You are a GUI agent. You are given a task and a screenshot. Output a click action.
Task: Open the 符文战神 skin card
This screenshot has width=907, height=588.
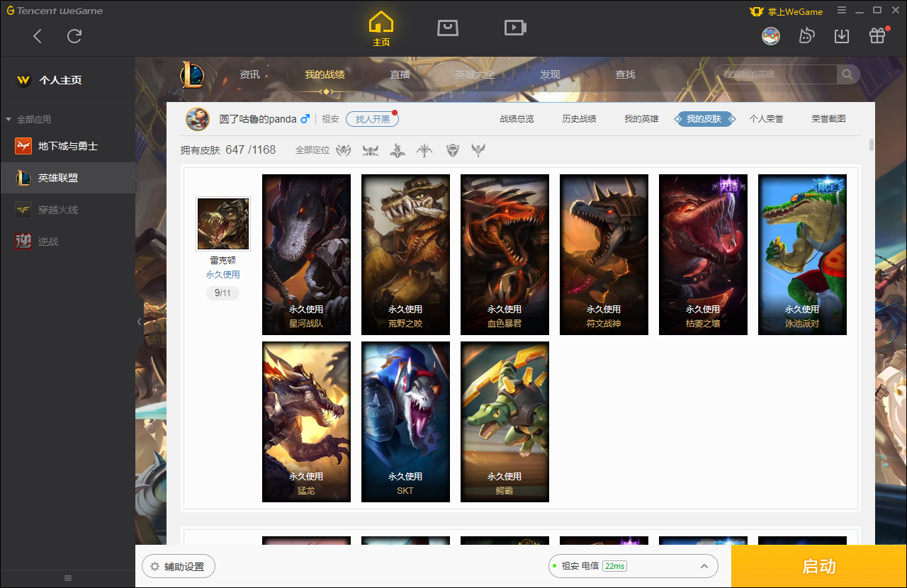604,255
